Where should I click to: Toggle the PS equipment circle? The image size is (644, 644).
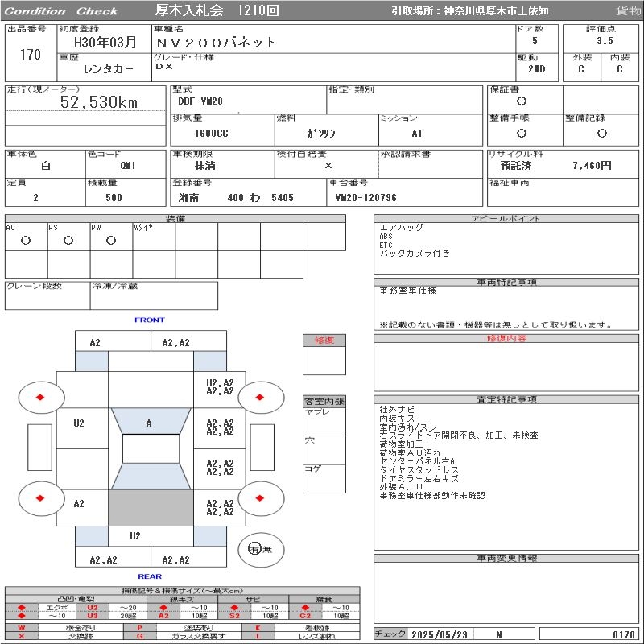[68, 240]
